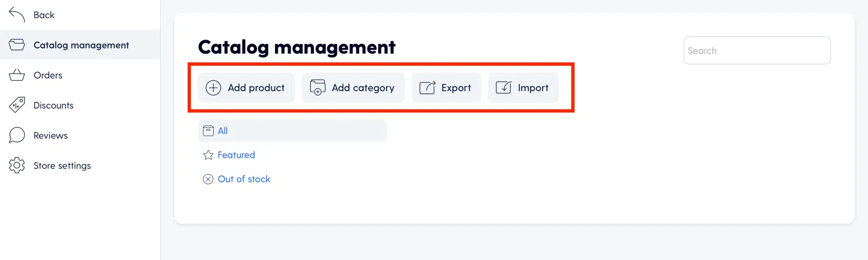The width and height of the screenshot is (868, 260).
Task: Click the Discounts tag icon
Action: pyautogui.click(x=17, y=105)
